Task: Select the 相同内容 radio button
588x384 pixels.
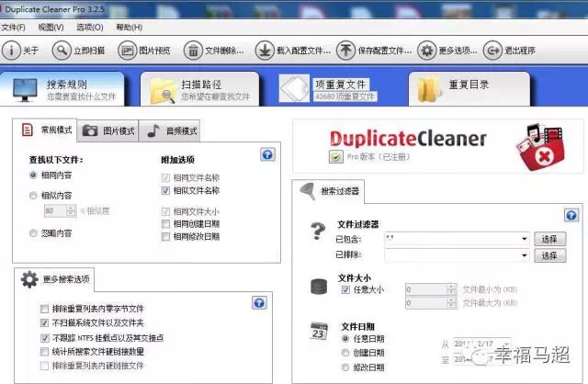Action: 33,175
